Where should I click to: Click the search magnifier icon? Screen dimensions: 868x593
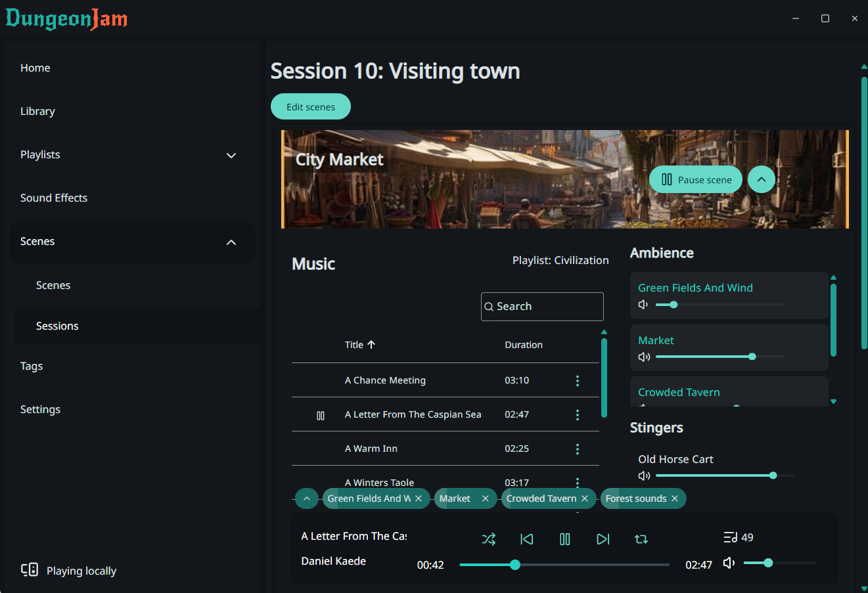coord(489,307)
